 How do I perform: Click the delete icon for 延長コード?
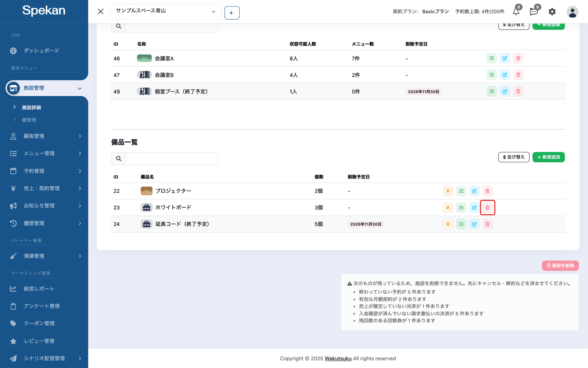[x=488, y=224]
